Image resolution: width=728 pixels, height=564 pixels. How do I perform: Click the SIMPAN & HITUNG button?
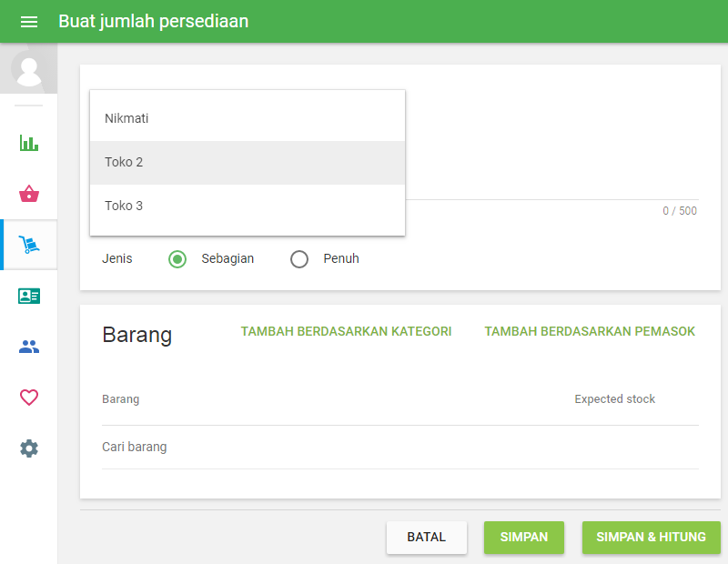pos(651,538)
